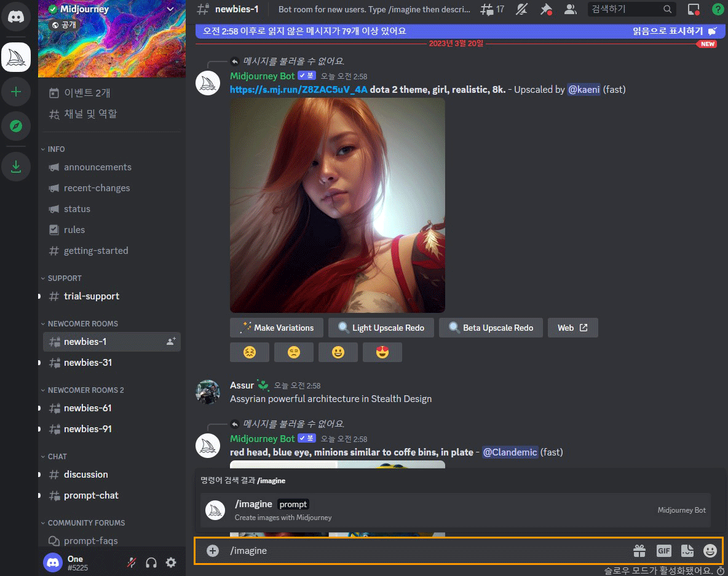Open the Midjourney server icon in the left sidebar
The height and width of the screenshot is (576, 728).
pyautogui.click(x=16, y=56)
